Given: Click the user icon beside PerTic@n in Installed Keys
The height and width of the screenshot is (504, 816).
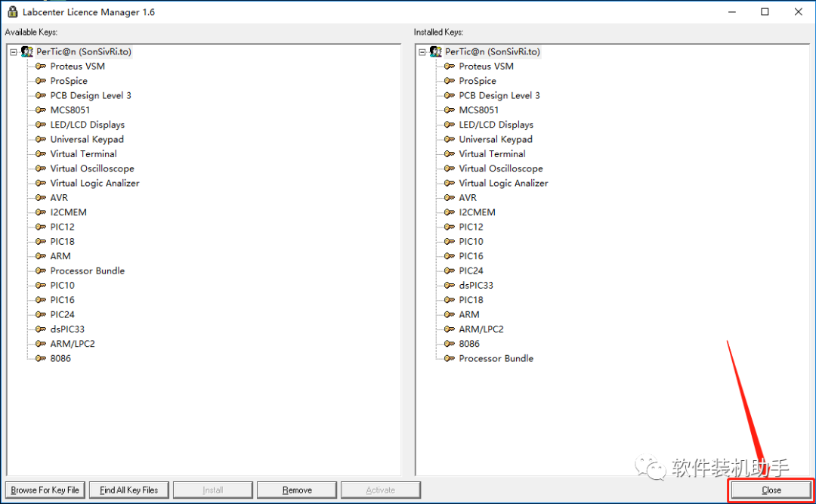Looking at the screenshot, I should pyautogui.click(x=436, y=51).
